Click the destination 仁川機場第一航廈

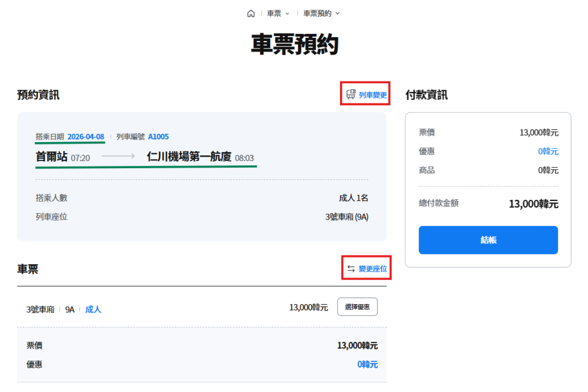pyautogui.click(x=189, y=157)
